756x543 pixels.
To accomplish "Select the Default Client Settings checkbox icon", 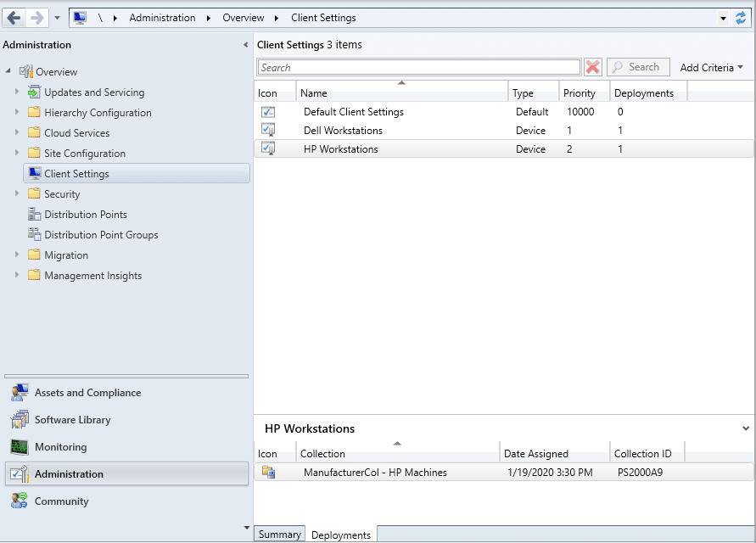I will [x=268, y=111].
